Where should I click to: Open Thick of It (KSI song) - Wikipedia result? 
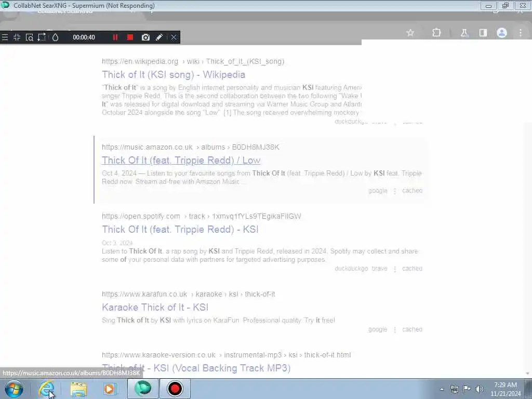[174, 75]
